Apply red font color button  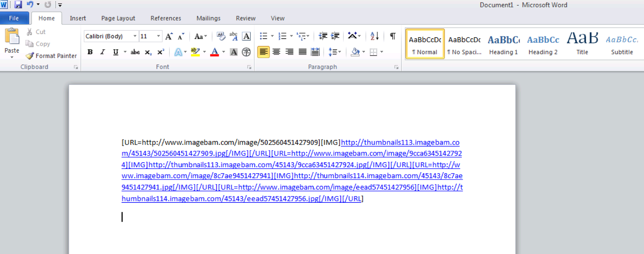pos(215,52)
